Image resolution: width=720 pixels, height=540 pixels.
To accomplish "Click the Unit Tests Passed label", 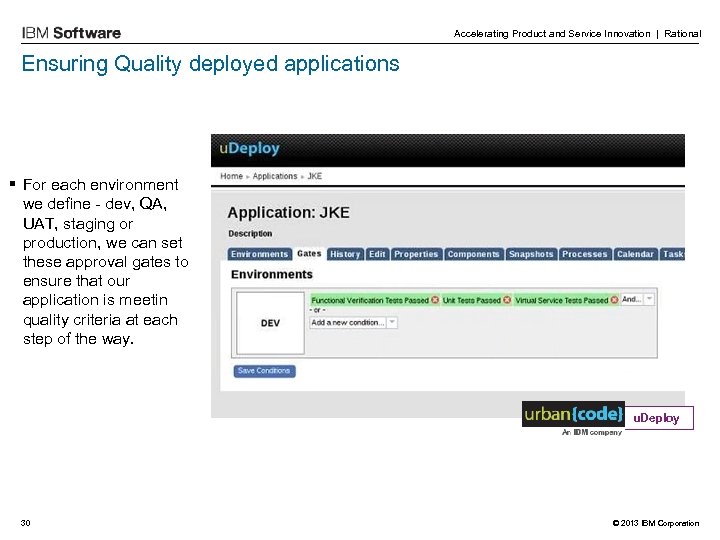I will point(472,300).
